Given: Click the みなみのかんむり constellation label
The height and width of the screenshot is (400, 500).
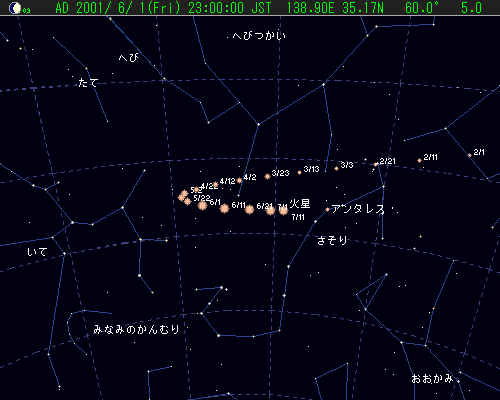Looking at the screenshot, I should tap(137, 329).
